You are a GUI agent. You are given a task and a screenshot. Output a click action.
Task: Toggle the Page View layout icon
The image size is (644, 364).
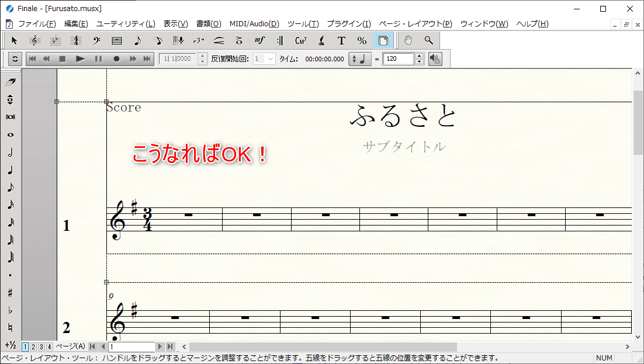[384, 40]
